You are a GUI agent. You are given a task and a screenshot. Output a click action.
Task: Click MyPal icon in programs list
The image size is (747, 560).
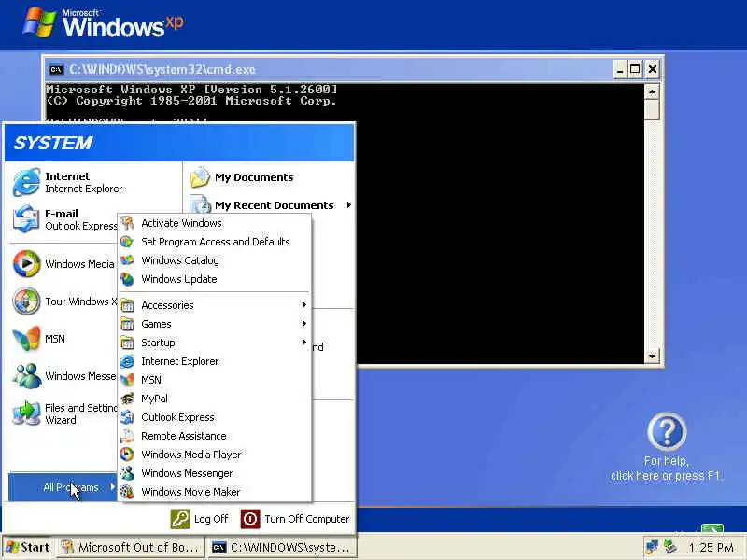127,399
